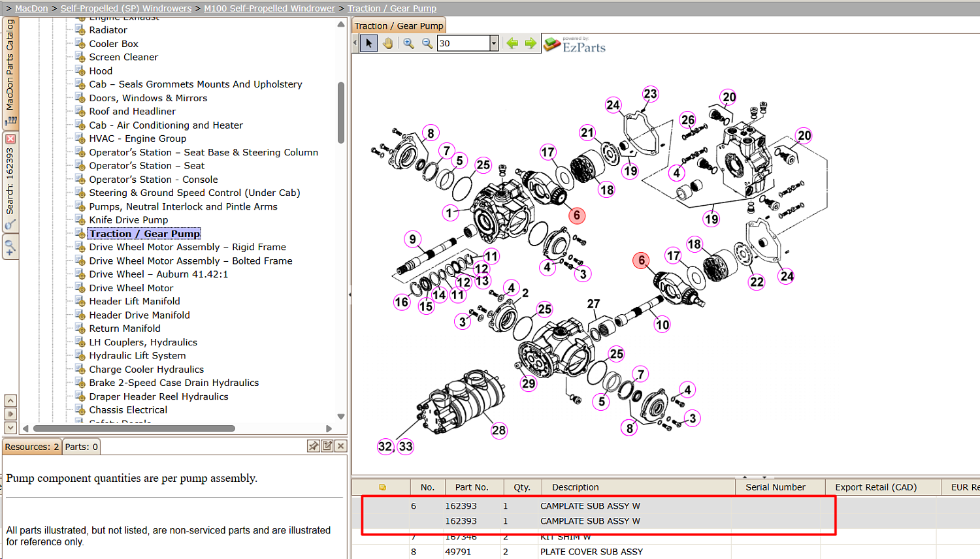Click the Header Drive Manifold page icon
980x559 pixels.
point(80,315)
